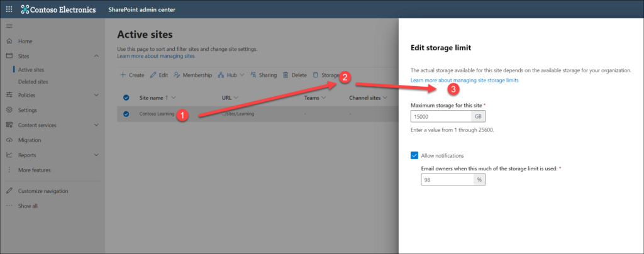Collapse the navigation hamburger menu

point(9,26)
